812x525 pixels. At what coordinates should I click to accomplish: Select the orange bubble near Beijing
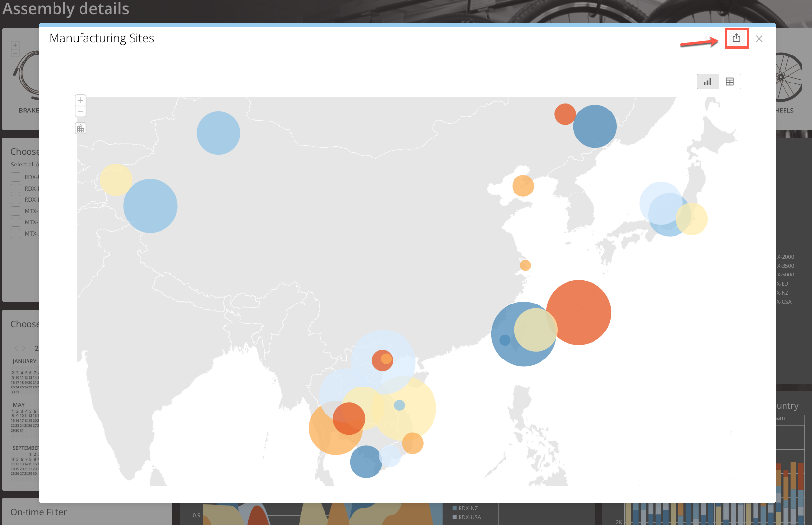click(x=523, y=186)
